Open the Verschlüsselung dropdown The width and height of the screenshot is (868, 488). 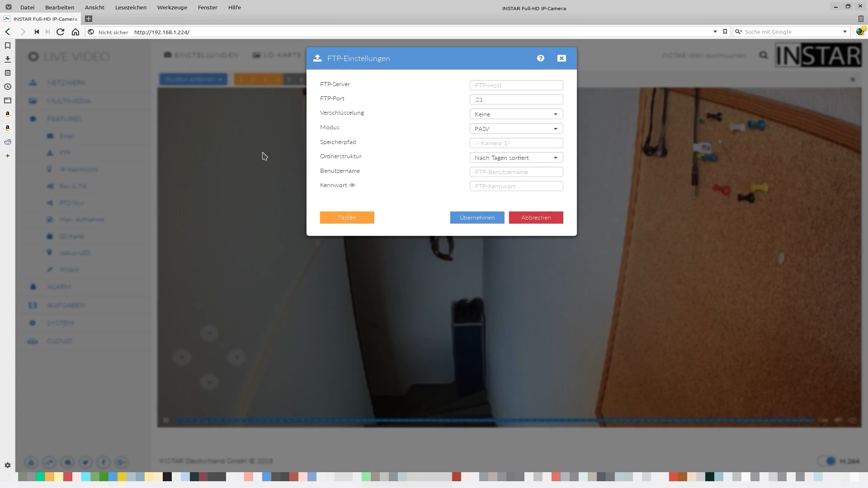point(516,114)
